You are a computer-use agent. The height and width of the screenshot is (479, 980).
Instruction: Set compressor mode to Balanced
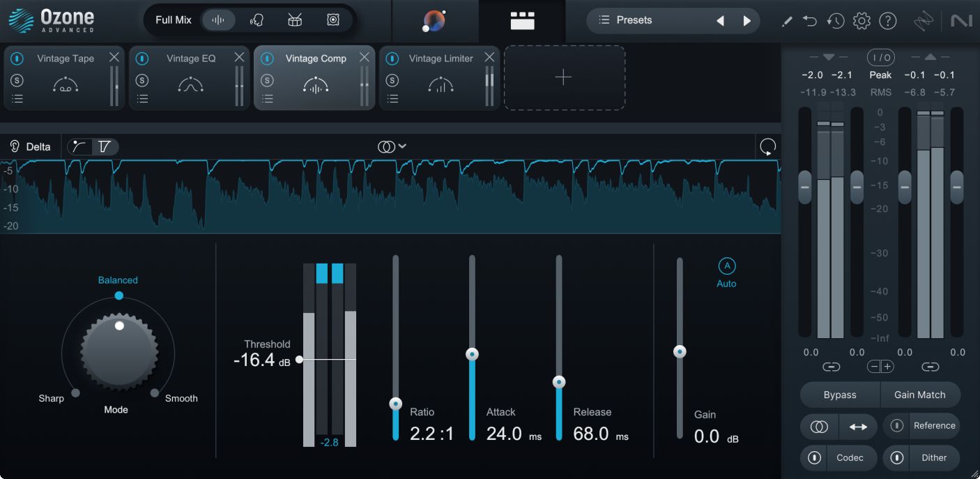(x=118, y=280)
